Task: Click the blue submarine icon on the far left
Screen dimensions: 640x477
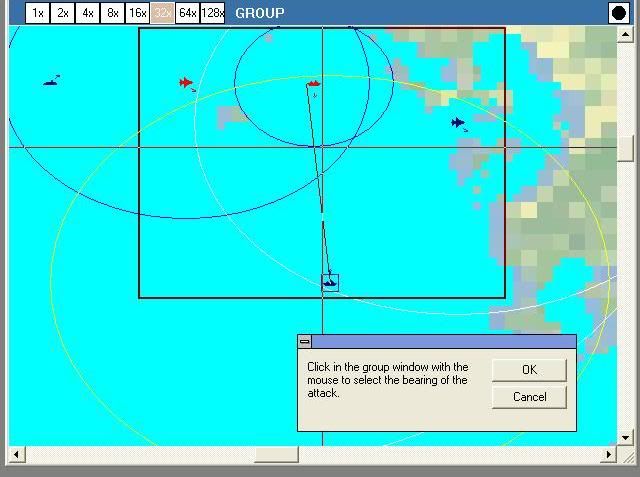Action: pos(50,83)
